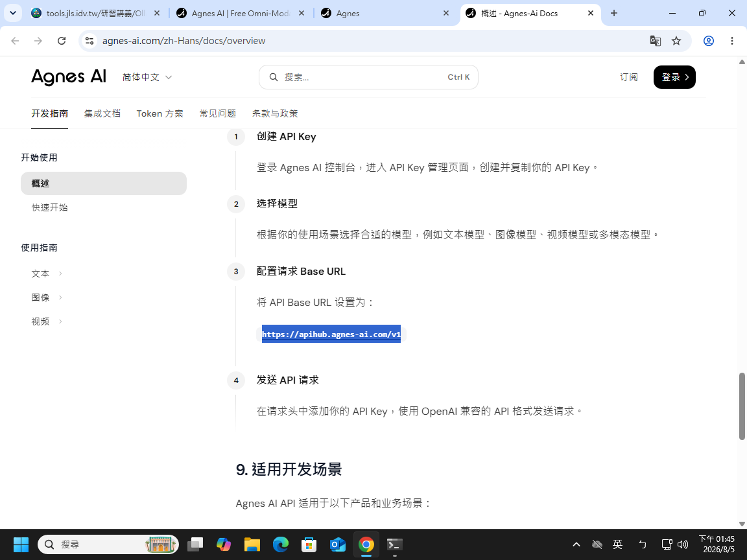Click the 发送 API 请求 heading
The width and height of the screenshot is (747, 560).
click(288, 380)
